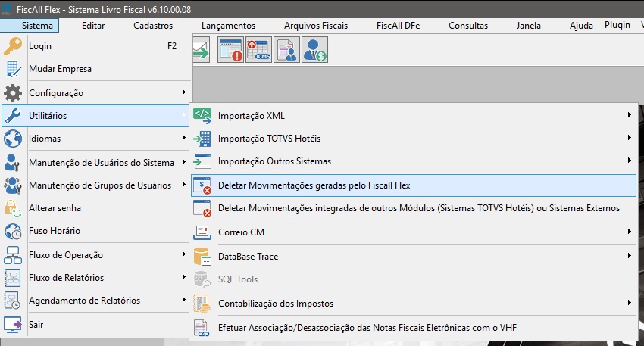Open the Cadastros menu
The width and height of the screenshot is (644, 346).
153,26
